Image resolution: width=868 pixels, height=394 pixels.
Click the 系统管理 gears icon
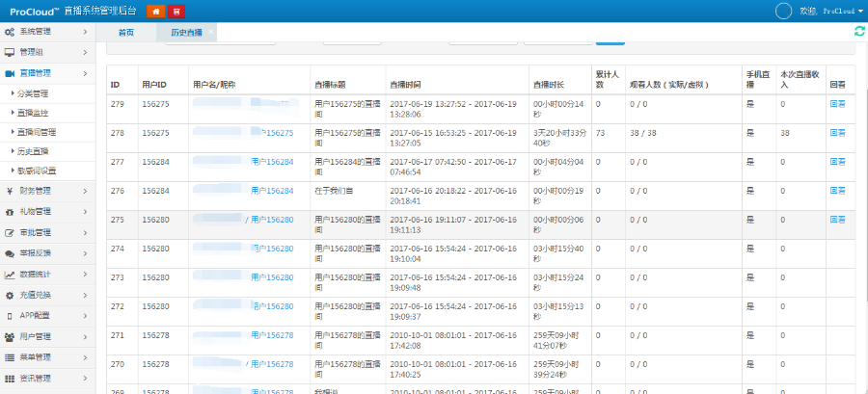[10, 32]
